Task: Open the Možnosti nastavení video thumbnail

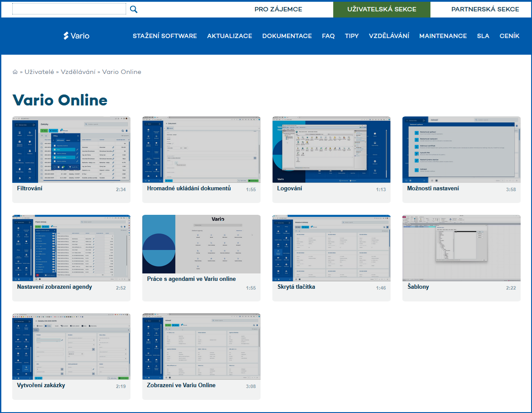Action: [462, 150]
